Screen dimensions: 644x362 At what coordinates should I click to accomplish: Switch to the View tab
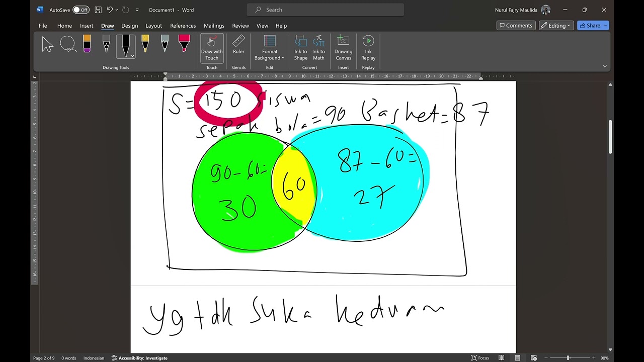click(x=262, y=26)
